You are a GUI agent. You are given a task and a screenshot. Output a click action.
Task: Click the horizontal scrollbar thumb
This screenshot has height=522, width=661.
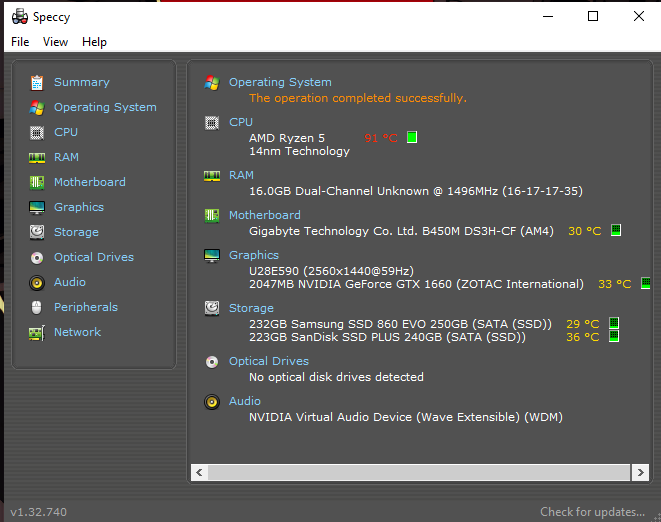pyautogui.click(x=419, y=472)
